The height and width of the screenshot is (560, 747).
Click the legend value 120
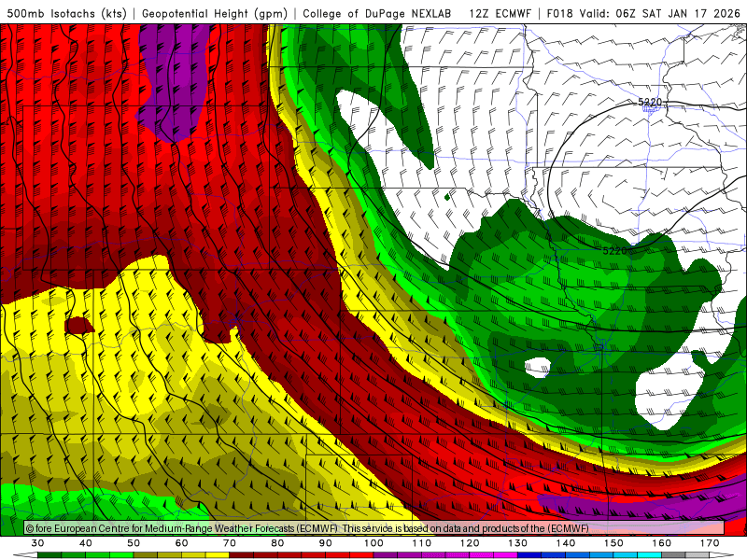(470, 543)
